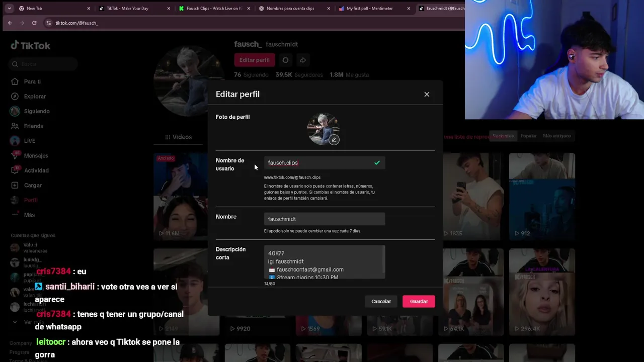Click the Nombre de usuario input field
Image resolution: width=644 pixels, height=362 pixels.
pyautogui.click(x=325, y=163)
